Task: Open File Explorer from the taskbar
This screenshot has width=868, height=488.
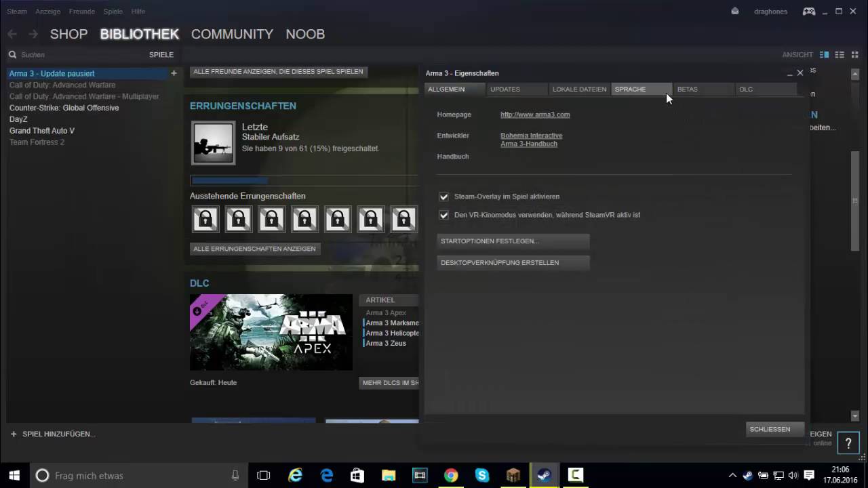Action: (x=389, y=476)
